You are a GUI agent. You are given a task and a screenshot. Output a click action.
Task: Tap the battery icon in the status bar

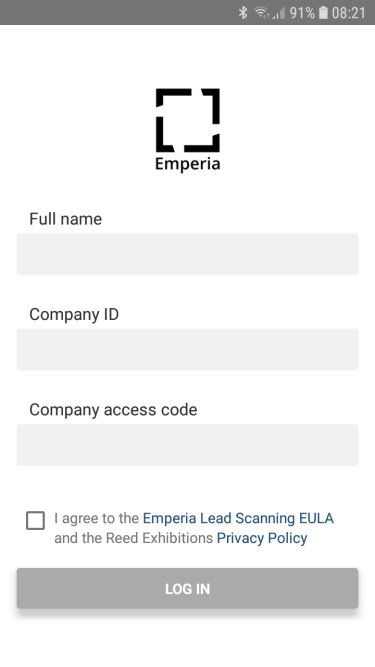coord(323,13)
